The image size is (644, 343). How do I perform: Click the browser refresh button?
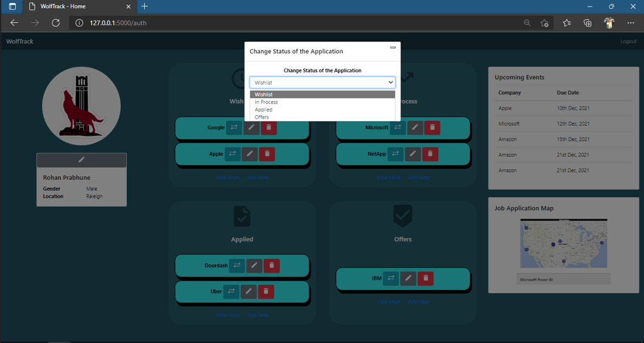pos(56,23)
